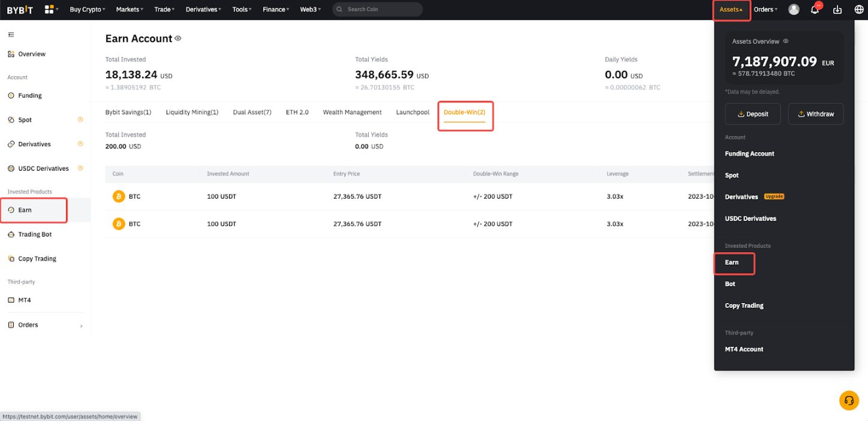Open the Derivatives top menu dropdown

[x=204, y=10]
